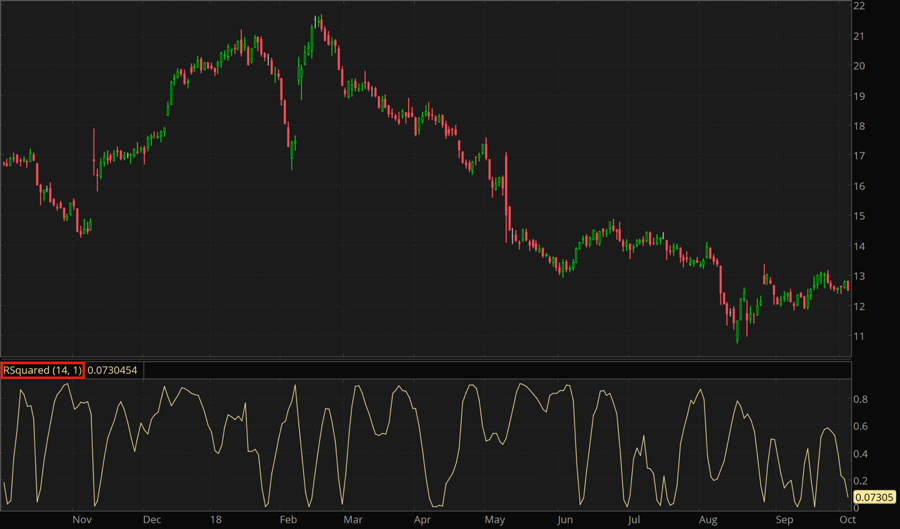Select the 18 year marker on time axis

click(x=217, y=520)
